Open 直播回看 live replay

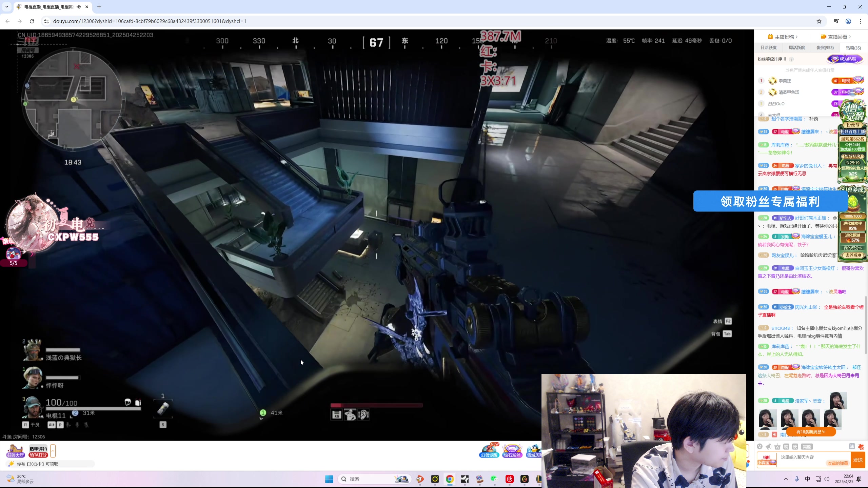pos(836,37)
